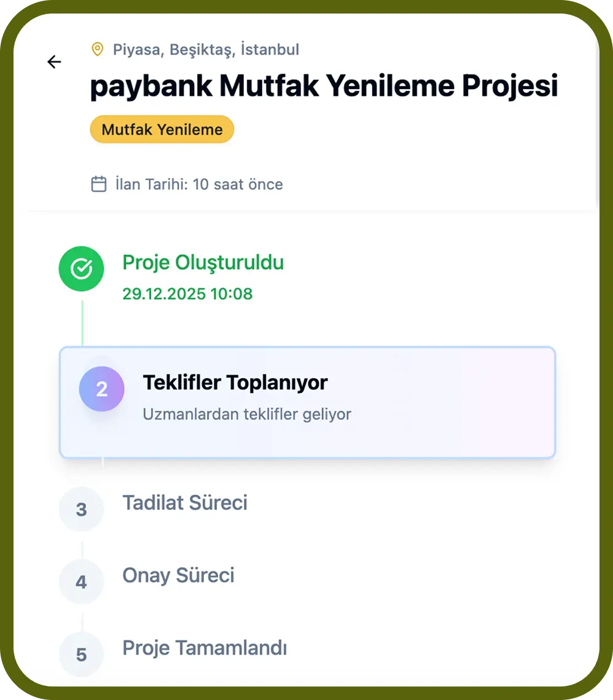Click the 29.12.2025 10:08 timestamp
This screenshot has width=613, height=700.
pyautogui.click(x=187, y=294)
